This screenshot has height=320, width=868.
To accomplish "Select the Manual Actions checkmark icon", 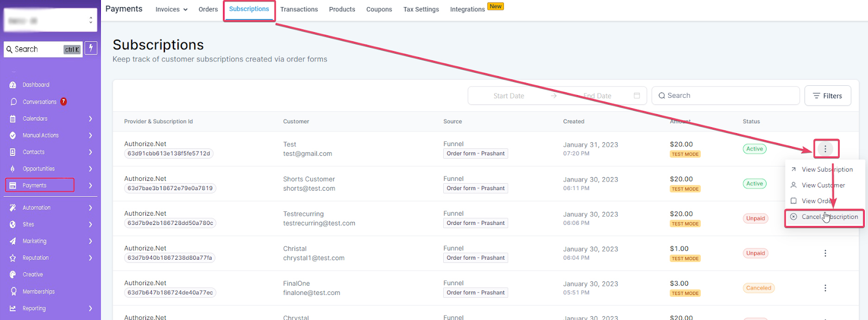I will pos(12,135).
